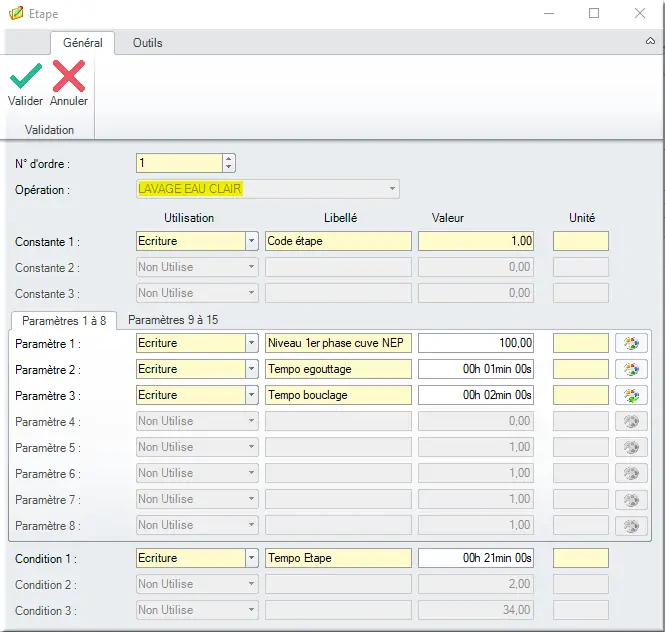665x632 pixels.
Task: Click value 00h 01min 00s field
Action: point(476,369)
